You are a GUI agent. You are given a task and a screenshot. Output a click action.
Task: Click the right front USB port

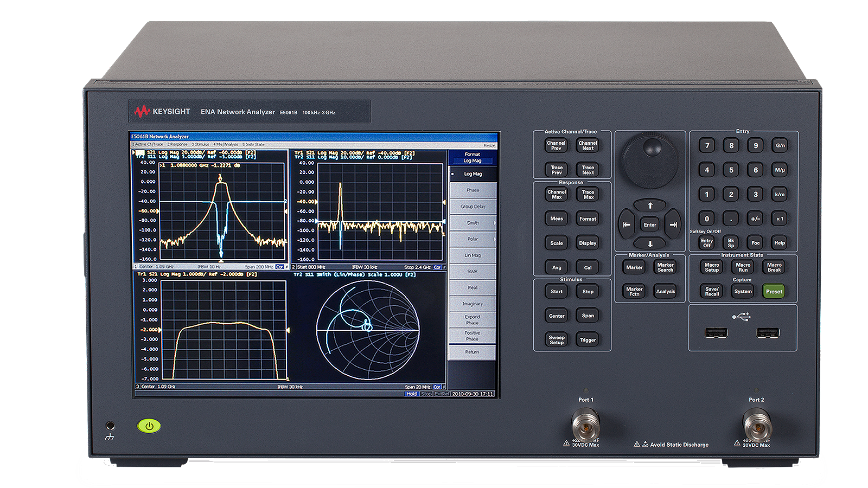pos(768,333)
